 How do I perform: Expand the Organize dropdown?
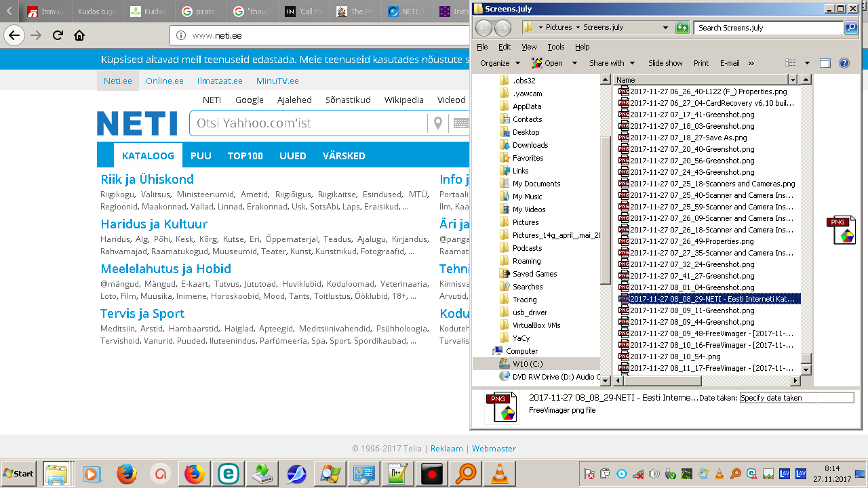pyautogui.click(x=499, y=63)
